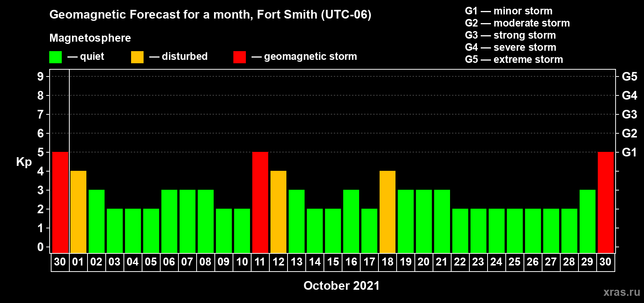Click the green bar for day 16
This screenshot has height=303, width=644.
point(351,222)
